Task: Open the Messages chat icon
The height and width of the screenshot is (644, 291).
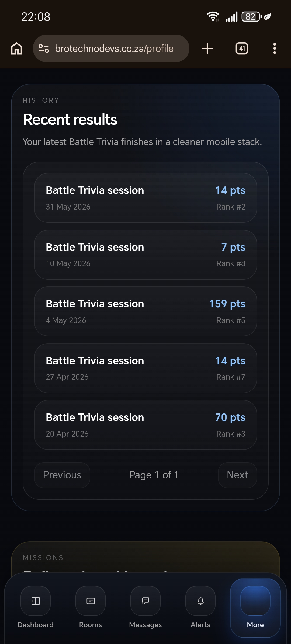Action: click(x=145, y=601)
